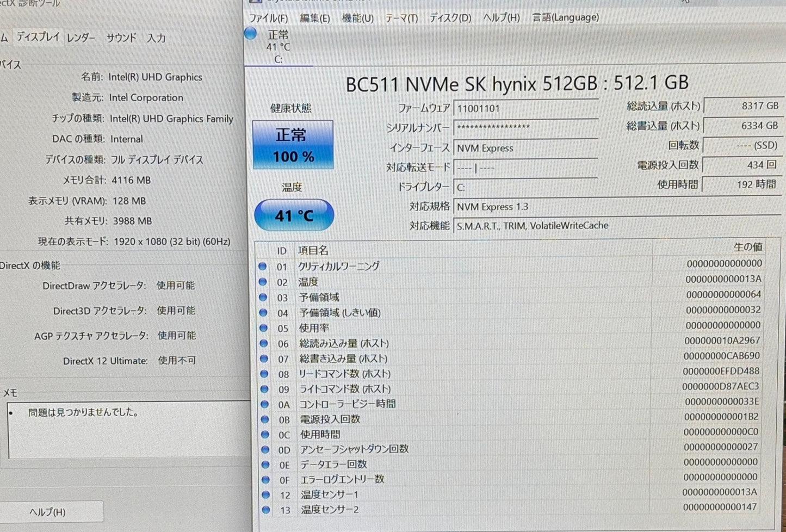Open the 言語(Language) menu
The image size is (786, 532).
(x=566, y=17)
